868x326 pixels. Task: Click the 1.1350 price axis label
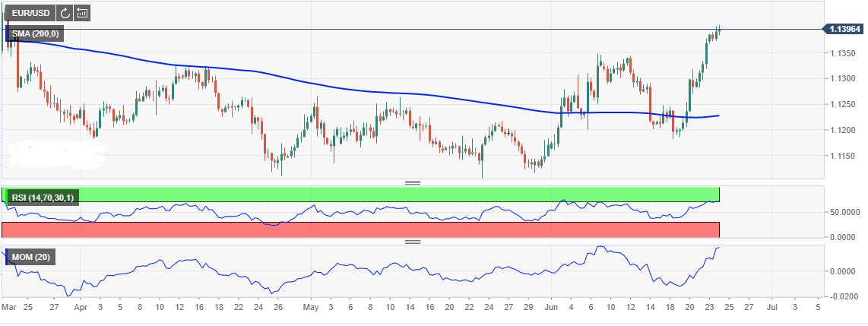click(x=842, y=53)
